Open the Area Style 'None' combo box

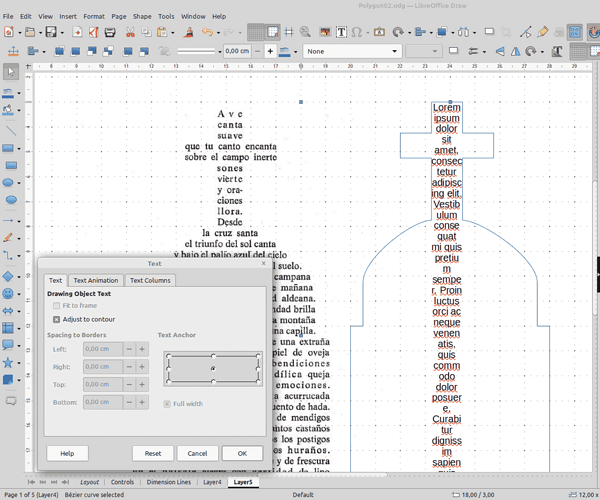point(352,51)
